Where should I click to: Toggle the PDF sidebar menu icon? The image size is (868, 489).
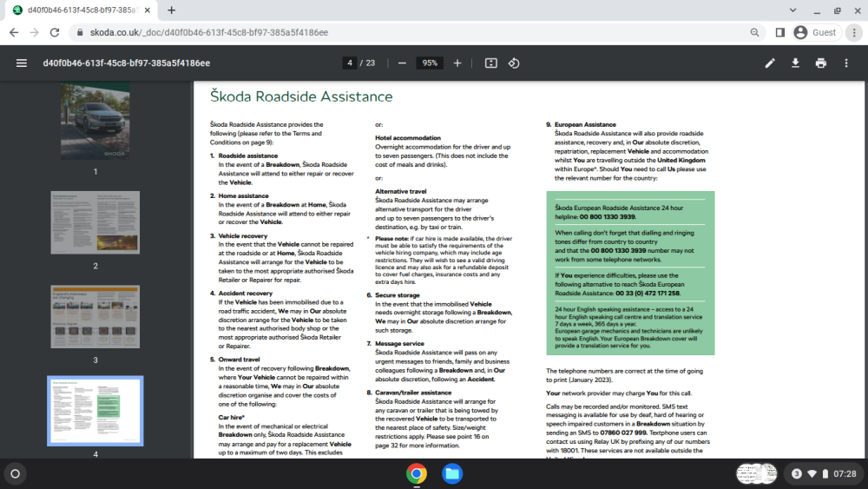point(22,63)
